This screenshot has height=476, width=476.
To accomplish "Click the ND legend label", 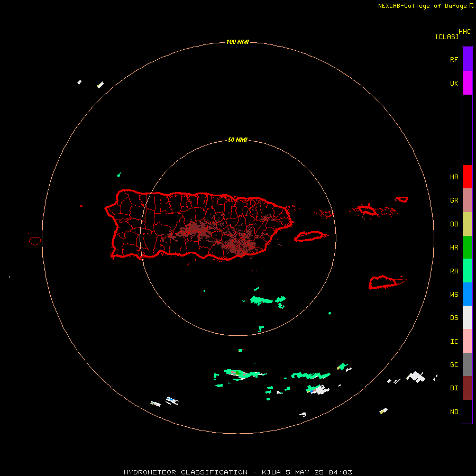I will [x=454, y=412].
